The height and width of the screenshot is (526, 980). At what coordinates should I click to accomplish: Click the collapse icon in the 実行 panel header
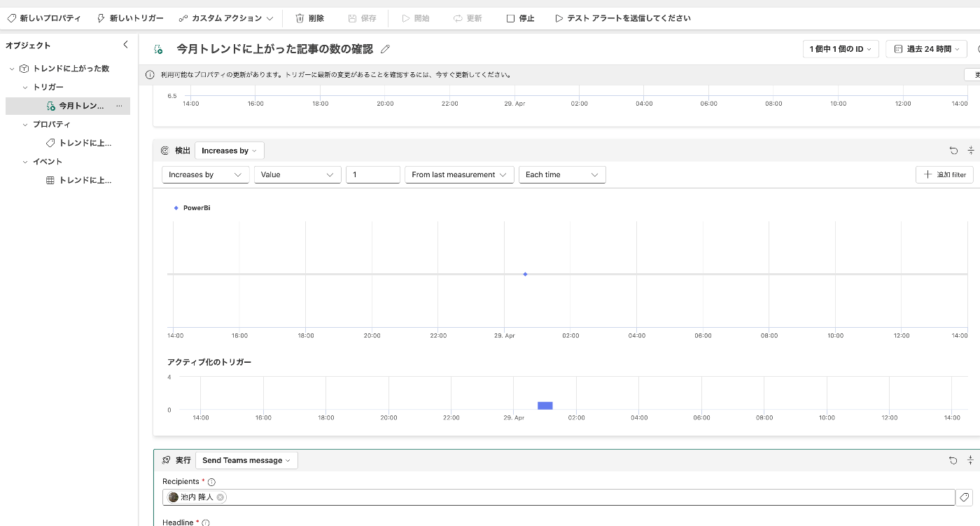pyautogui.click(x=971, y=460)
